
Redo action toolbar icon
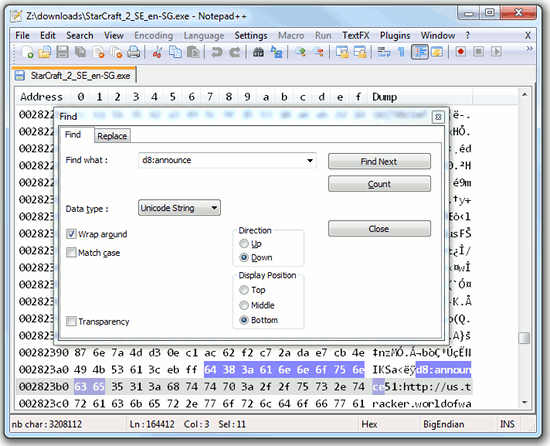[235, 52]
